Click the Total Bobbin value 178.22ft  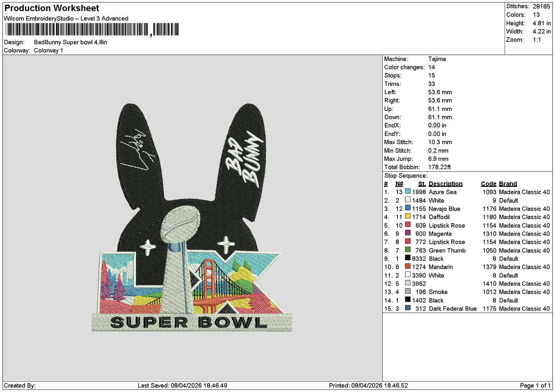tap(439, 167)
